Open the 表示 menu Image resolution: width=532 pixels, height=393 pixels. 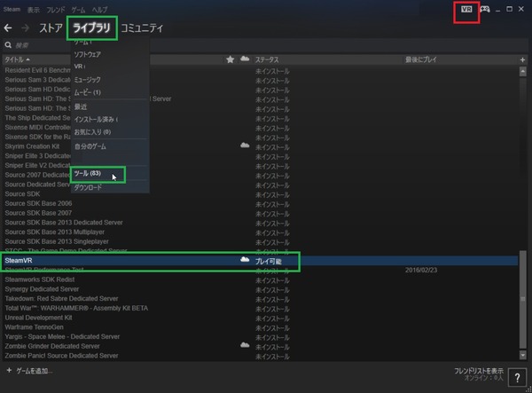(34, 10)
